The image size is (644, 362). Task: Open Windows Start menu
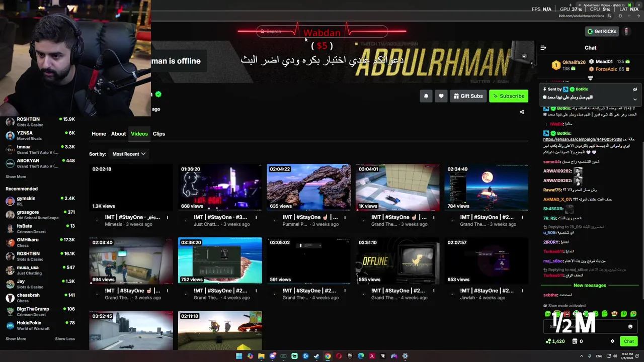point(239,356)
